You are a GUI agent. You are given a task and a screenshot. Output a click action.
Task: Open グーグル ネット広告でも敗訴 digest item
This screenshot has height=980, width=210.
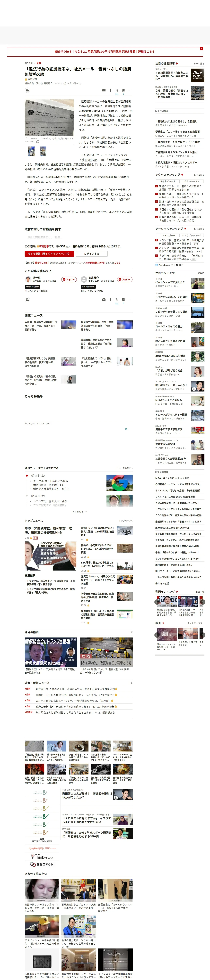[51, 481]
